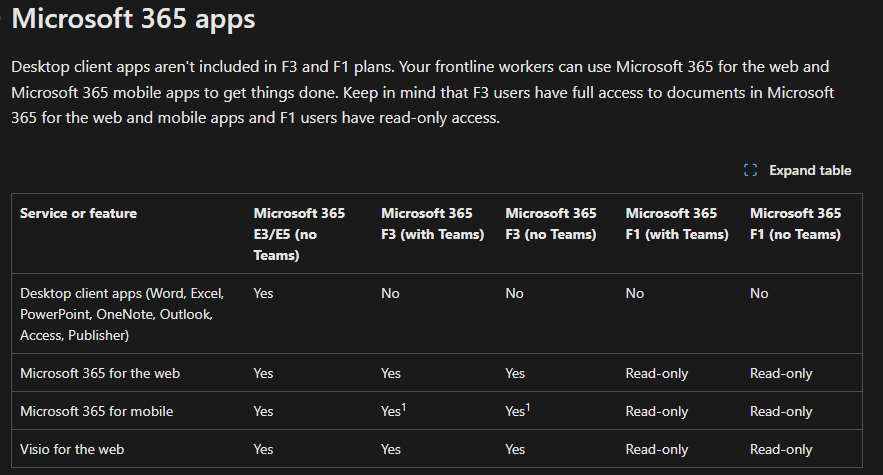Click the Expand table icon

(x=750, y=170)
